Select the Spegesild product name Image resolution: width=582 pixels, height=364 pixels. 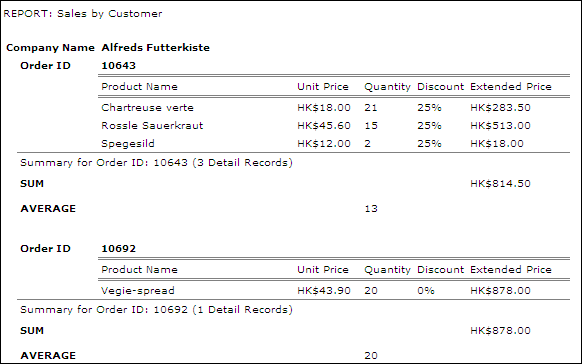(x=128, y=144)
